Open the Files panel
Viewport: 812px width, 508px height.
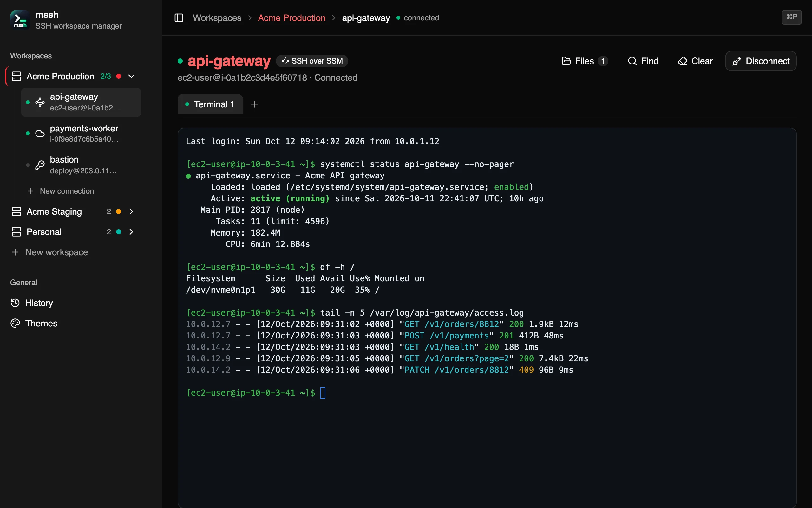click(584, 61)
